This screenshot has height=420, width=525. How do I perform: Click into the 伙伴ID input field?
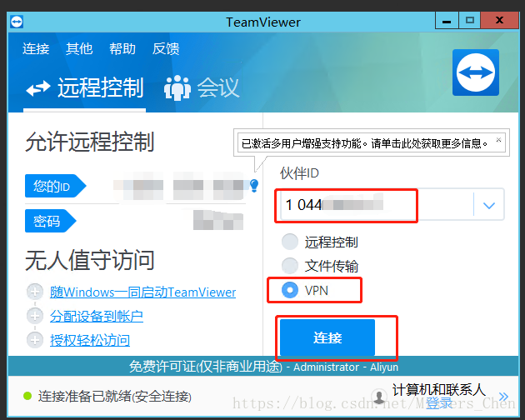click(377, 204)
